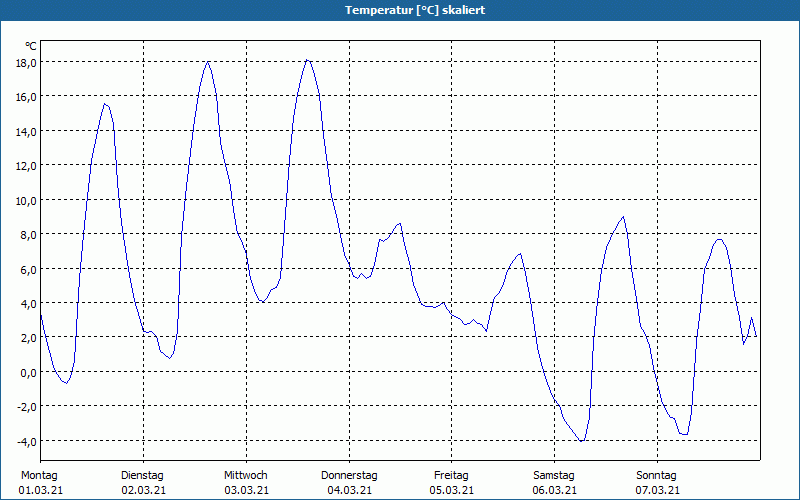Click the Mittwoch day label
This screenshot has height=500, width=800.
coord(245,475)
